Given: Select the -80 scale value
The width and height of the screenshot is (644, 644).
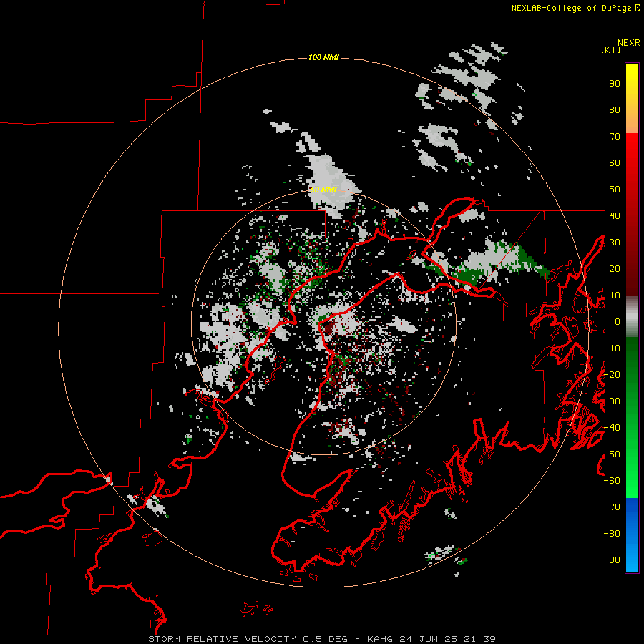Looking at the screenshot, I should click(612, 534).
